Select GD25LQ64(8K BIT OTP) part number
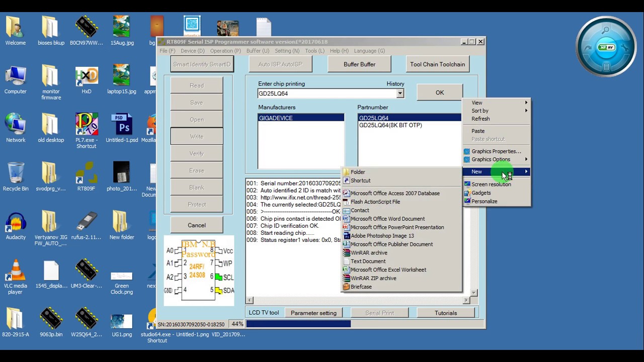This screenshot has width=644, height=362. (390, 125)
